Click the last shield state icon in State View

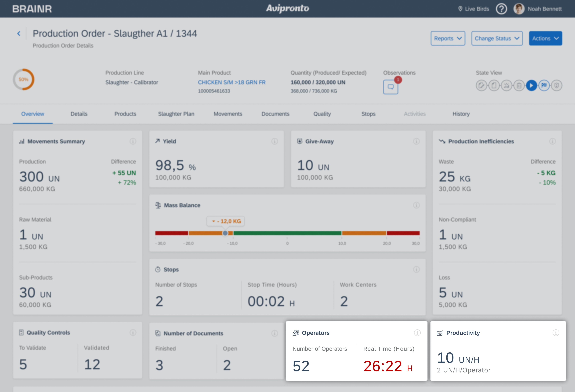tap(556, 86)
